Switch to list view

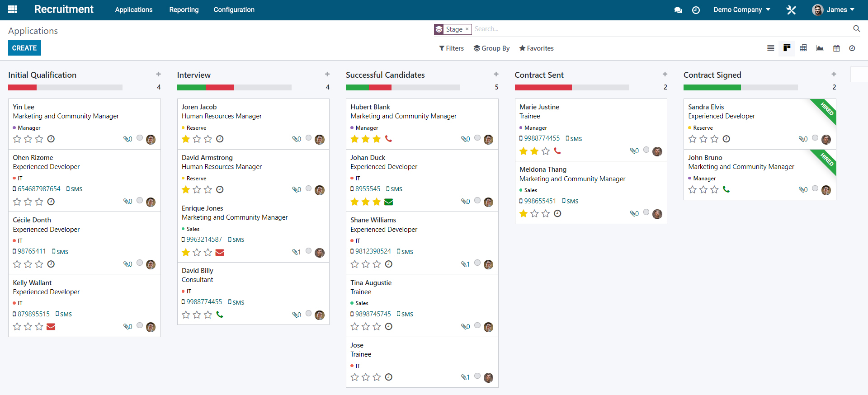coord(771,48)
